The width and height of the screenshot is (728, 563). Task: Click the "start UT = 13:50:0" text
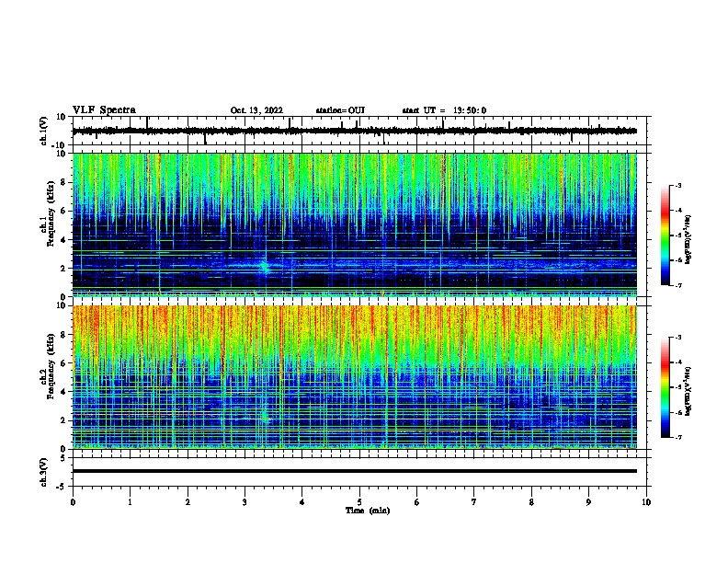pyautogui.click(x=444, y=110)
